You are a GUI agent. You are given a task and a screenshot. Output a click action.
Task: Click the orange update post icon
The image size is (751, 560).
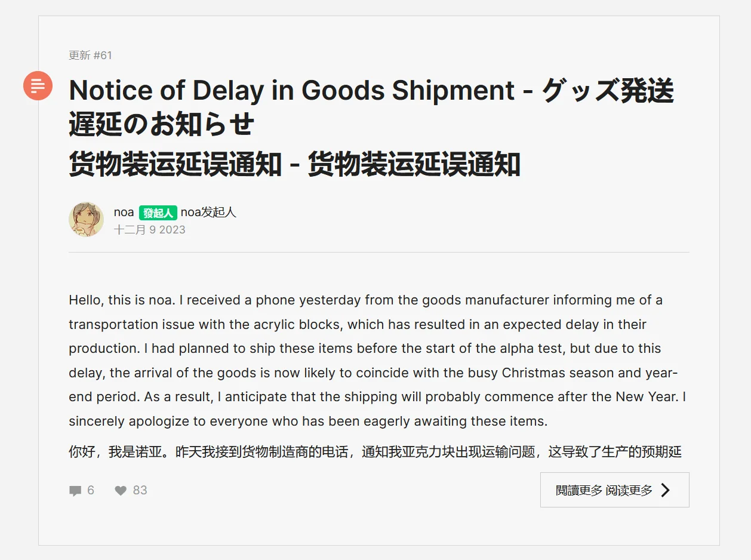tap(38, 85)
